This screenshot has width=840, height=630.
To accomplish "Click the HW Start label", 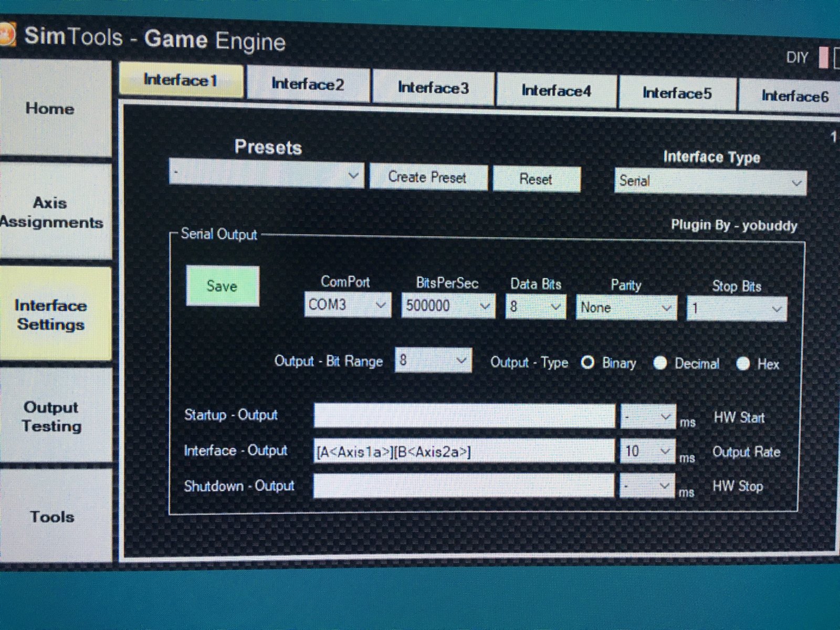I will (x=739, y=418).
